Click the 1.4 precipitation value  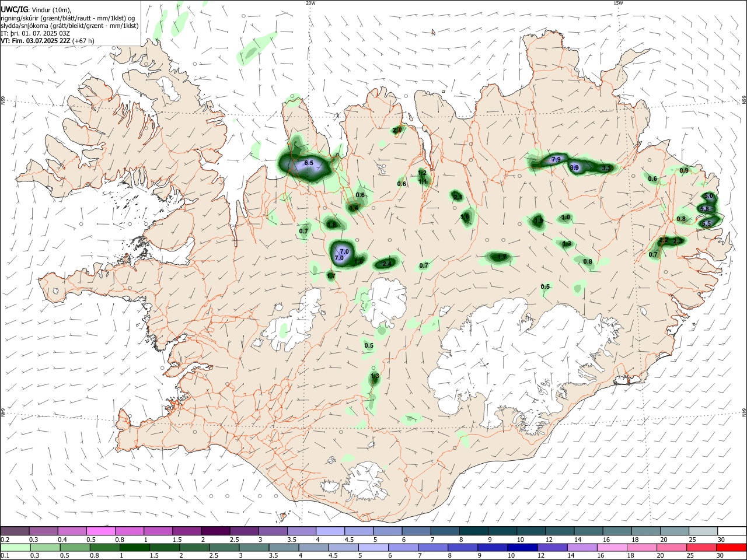tap(354, 208)
